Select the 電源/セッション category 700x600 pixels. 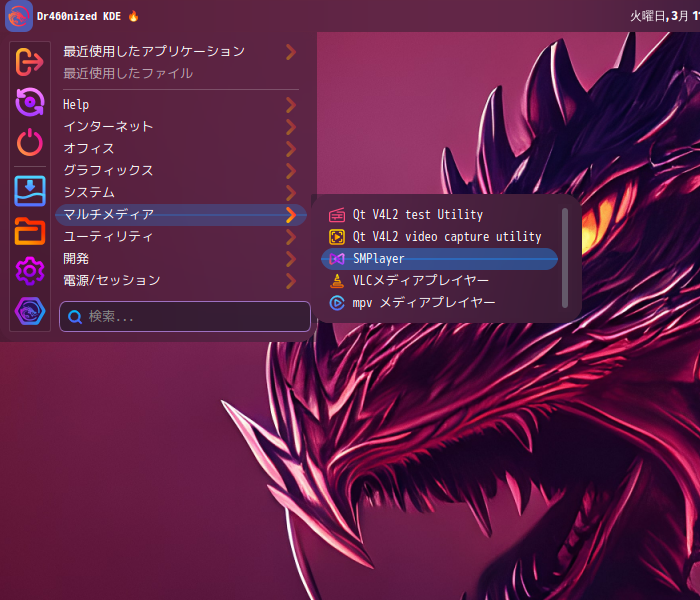click(181, 281)
